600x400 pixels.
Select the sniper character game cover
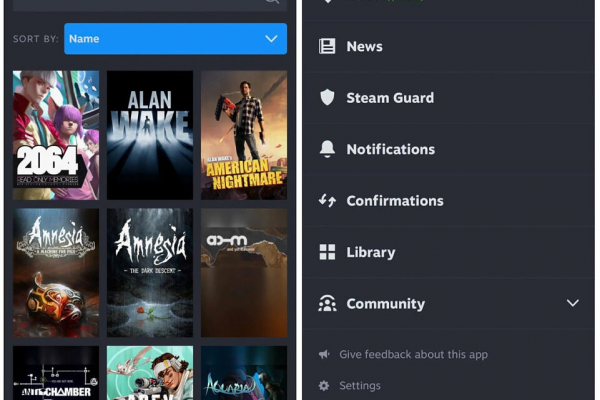click(150, 373)
